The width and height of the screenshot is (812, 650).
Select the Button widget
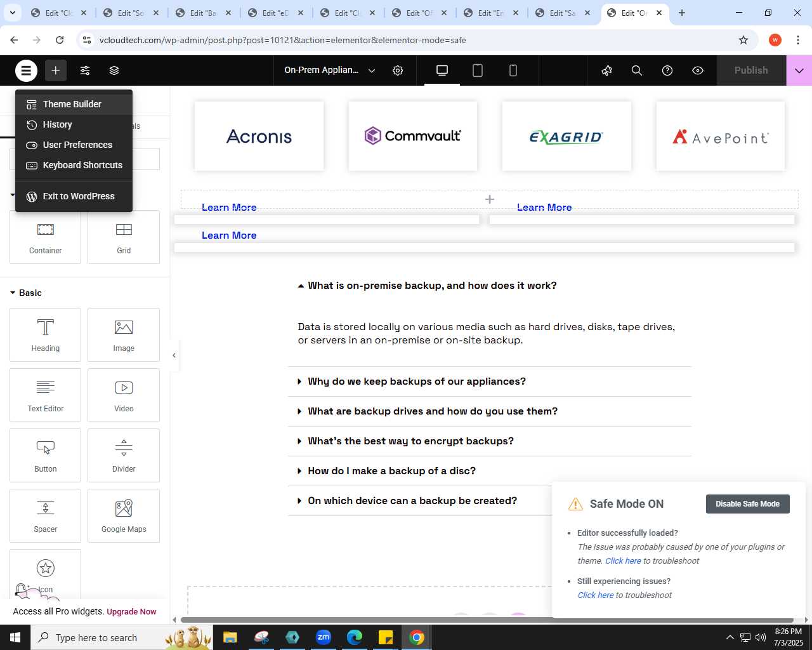45,455
